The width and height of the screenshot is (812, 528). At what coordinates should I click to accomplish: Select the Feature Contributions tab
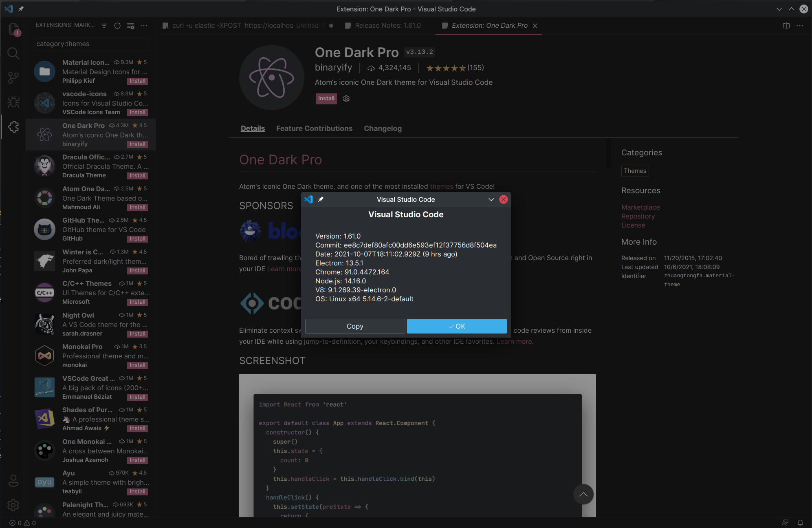pyautogui.click(x=314, y=128)
